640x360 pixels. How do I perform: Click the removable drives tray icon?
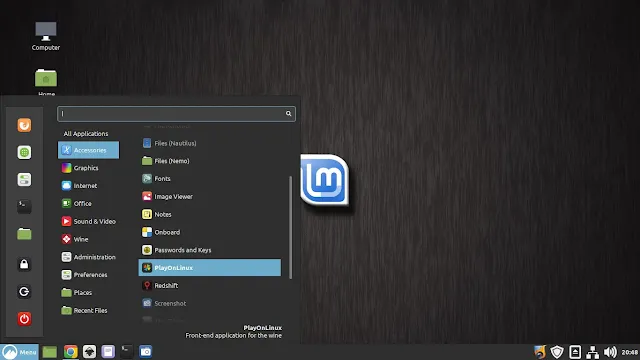pos(575,352)
